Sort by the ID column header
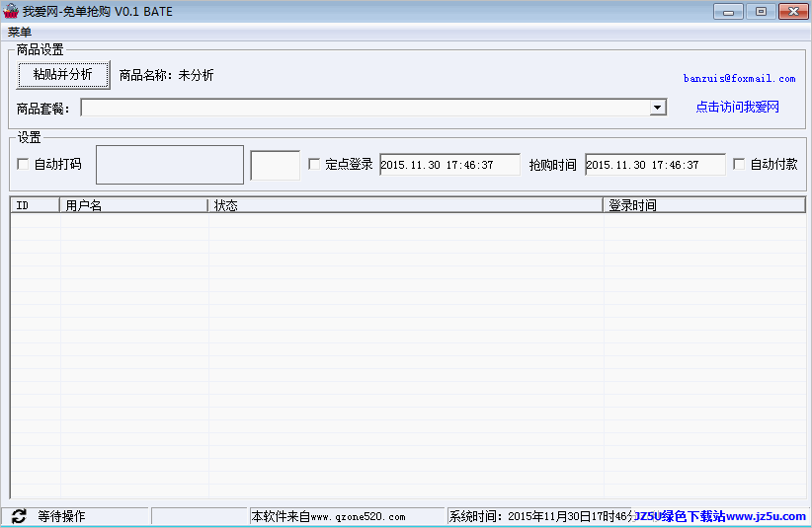812x528 pixels. coord(36,205)
